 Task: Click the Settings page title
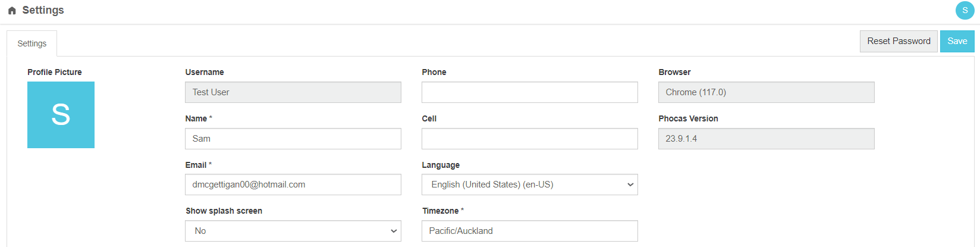(x=43, y=10)
